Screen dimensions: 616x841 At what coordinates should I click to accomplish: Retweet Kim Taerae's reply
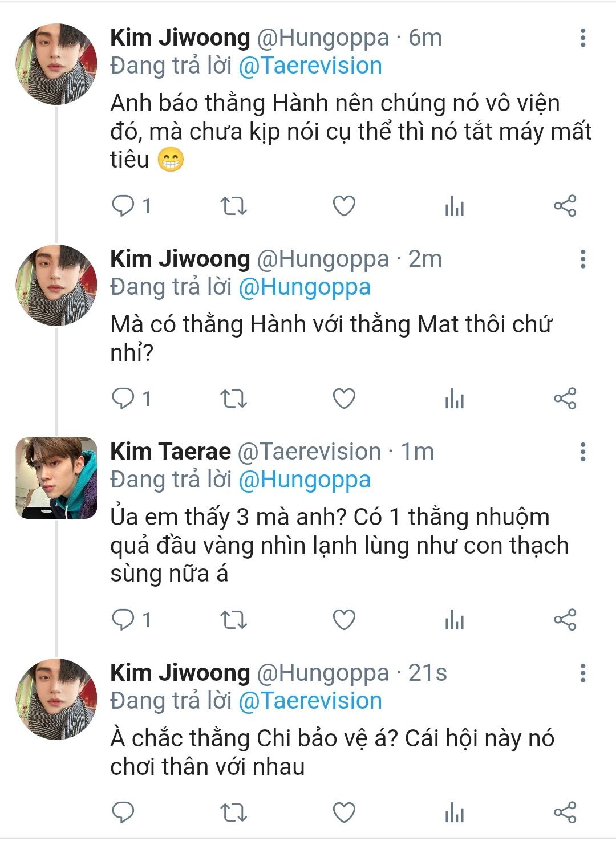coord(233,620)
